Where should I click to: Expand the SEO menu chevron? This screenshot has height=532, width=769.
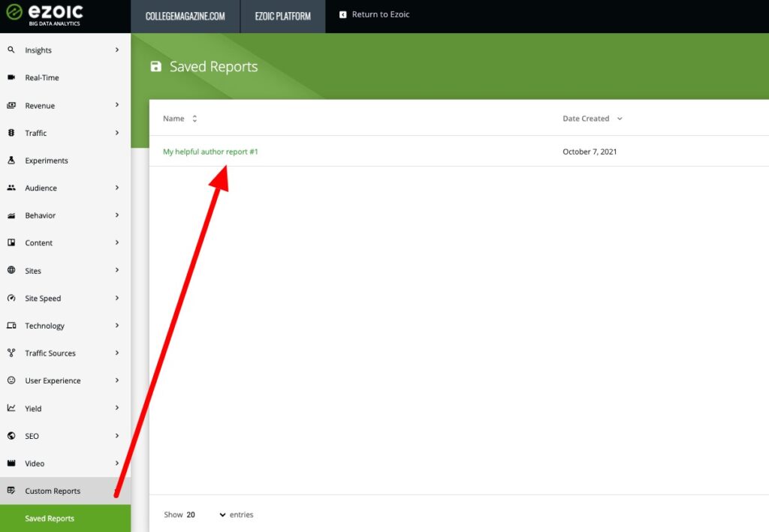point(116,435)
